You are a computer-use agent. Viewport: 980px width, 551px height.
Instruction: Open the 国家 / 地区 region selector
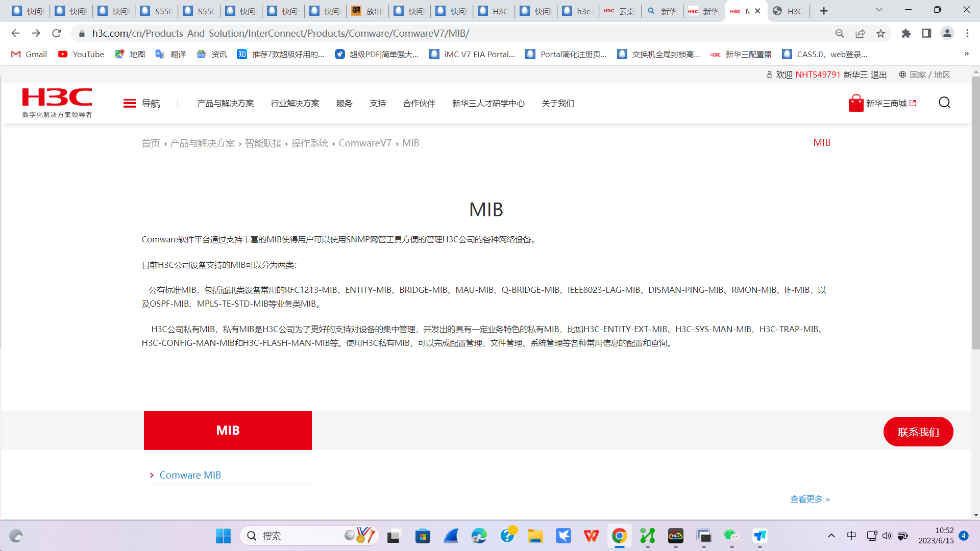tap(924, 75)
